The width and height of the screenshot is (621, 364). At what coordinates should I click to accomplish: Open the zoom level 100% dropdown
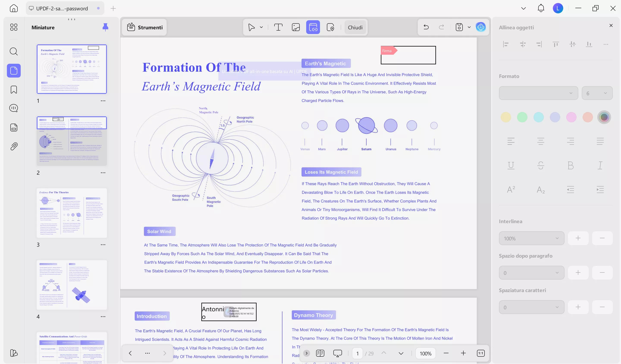[425, 353]
